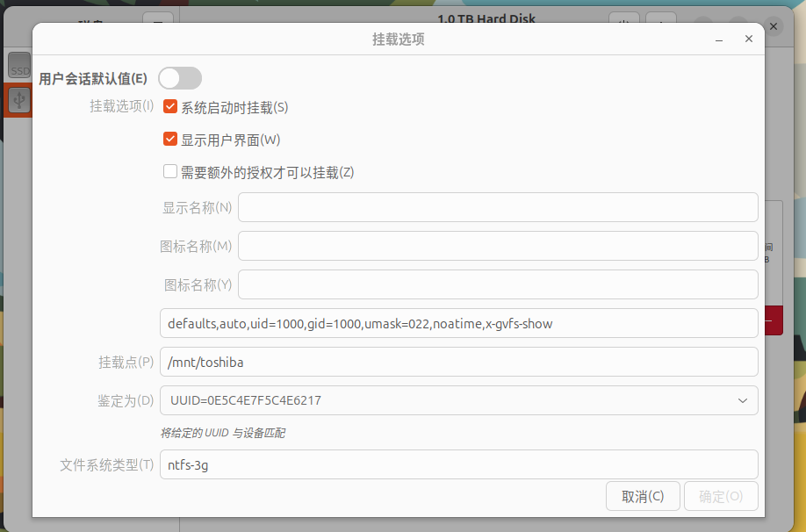Focus the 图标名称(M) text field
Image resolution: width=806 pixels, height=532 pixels.
(x=498, y=246)
